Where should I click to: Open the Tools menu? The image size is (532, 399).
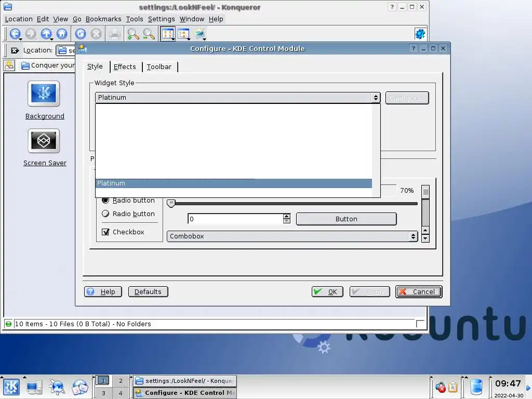135,19
